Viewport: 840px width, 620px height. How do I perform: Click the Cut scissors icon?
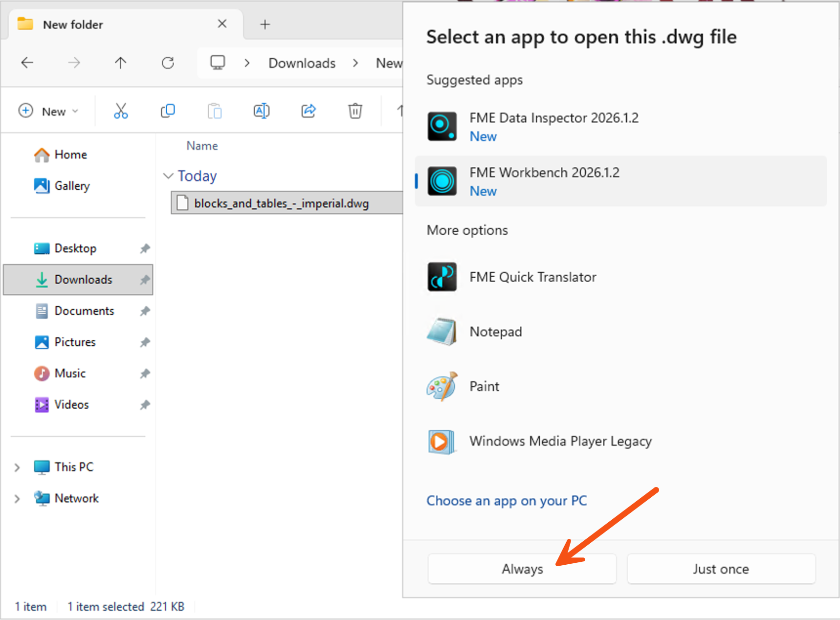[121, 111]
